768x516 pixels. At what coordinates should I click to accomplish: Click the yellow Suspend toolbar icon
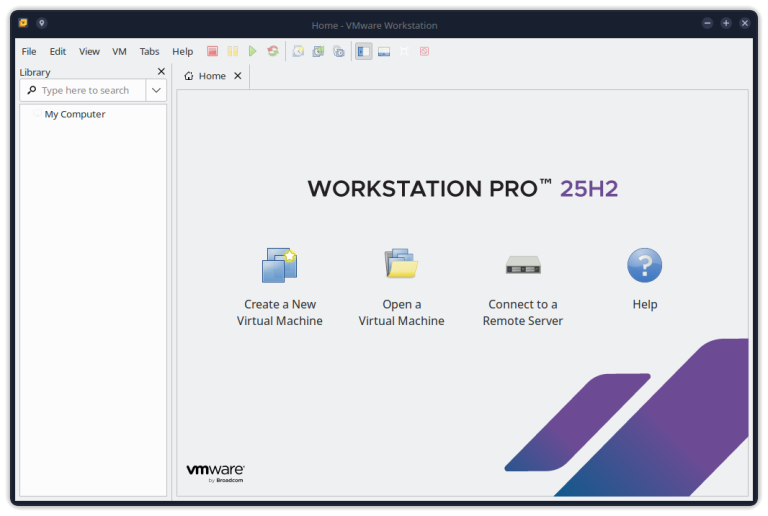[233, 51]
